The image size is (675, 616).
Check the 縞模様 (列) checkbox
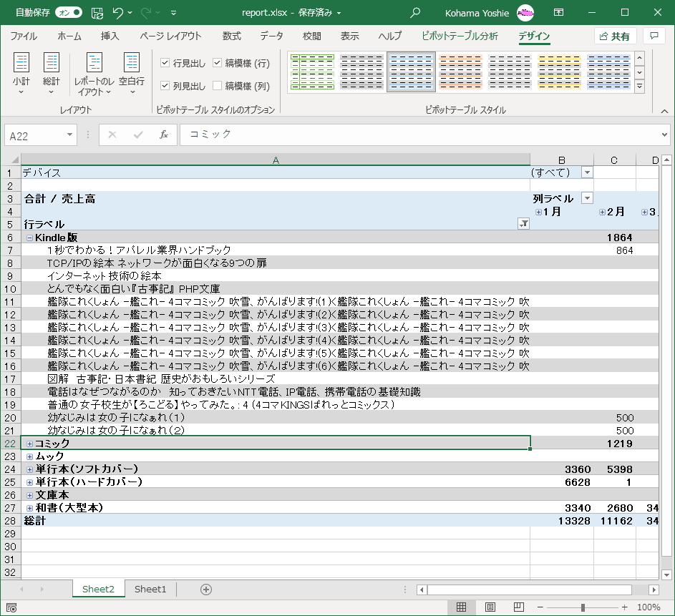[x=218, y=86]
